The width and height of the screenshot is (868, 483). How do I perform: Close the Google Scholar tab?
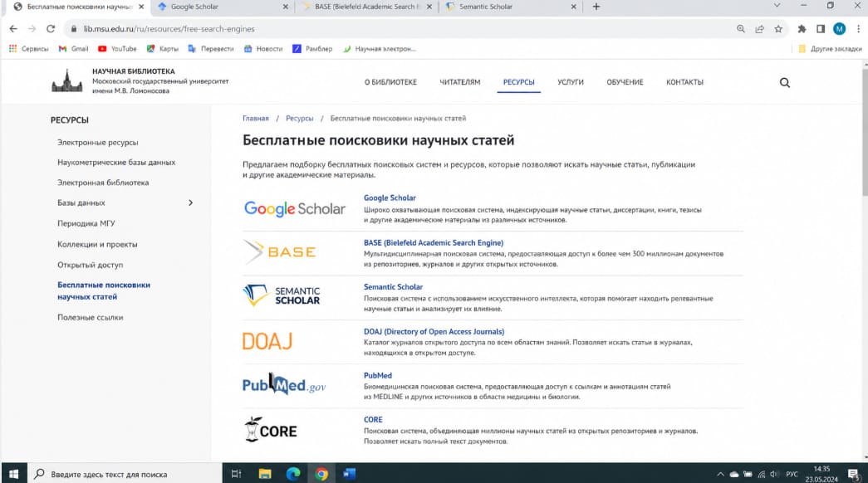[x=285, y=7]
